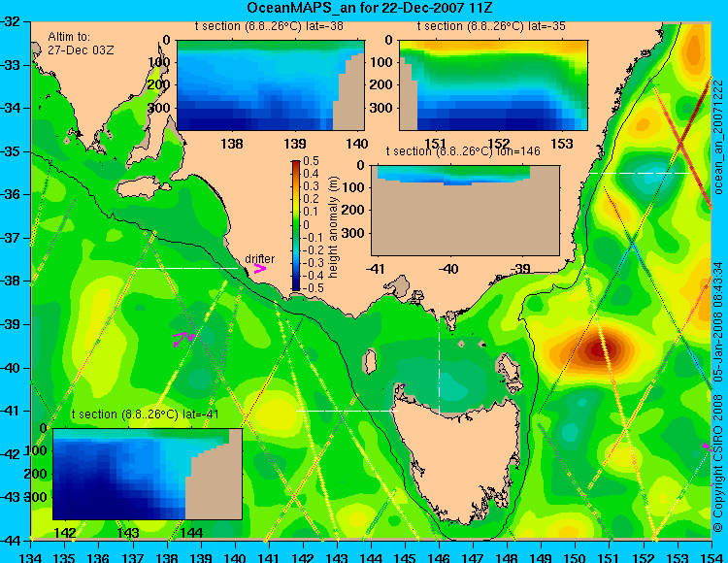Click the magenta drifter arrow near the coast
Viewport: 728px width, 563px height.
260,268
